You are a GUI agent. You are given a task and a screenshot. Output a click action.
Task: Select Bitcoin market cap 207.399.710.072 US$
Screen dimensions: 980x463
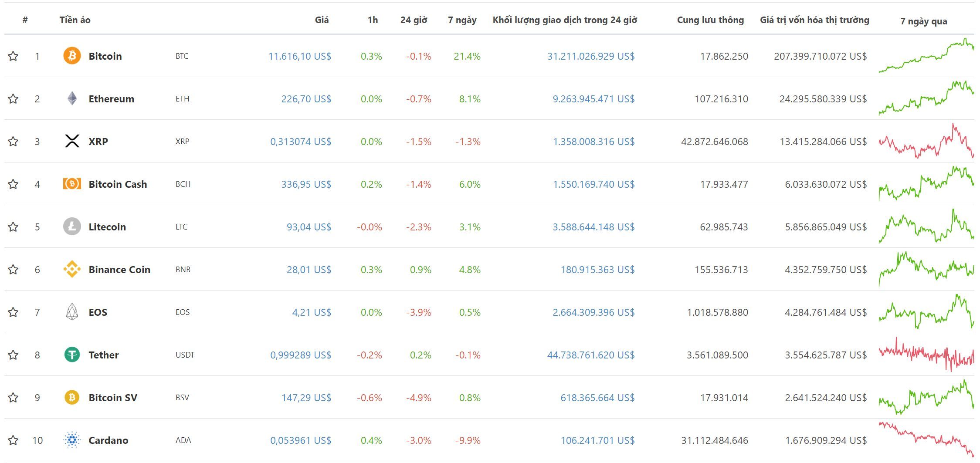[820, 56]
